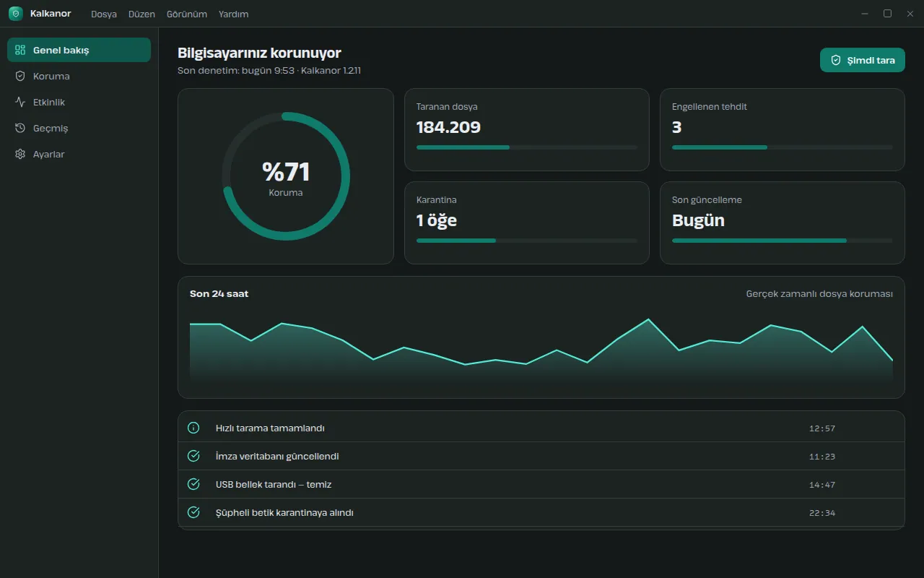
Task: Select the 'USB bellek tarandı – temiz' entry
Action: [x=541, y=484]
